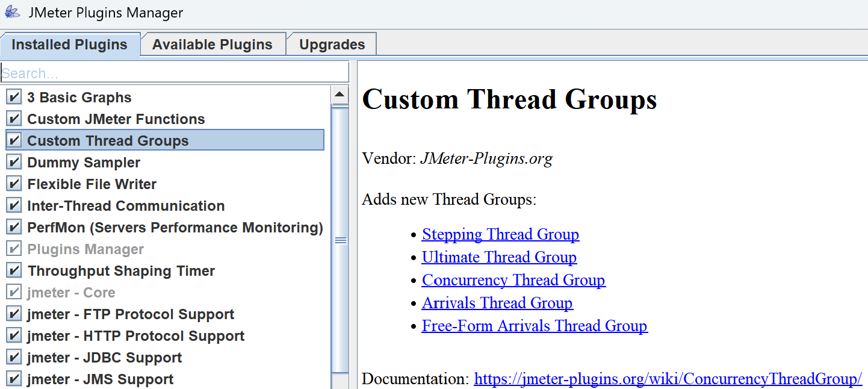Image resolution: width=868 pixels, height=389 pixels.
Task: Click the 'Adds new Thread Groups:' text
Action: click(x=449, y=199)
